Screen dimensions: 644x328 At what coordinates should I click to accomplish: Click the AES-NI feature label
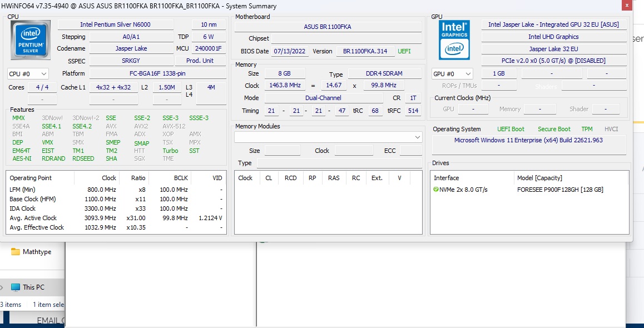pos(22,158)
